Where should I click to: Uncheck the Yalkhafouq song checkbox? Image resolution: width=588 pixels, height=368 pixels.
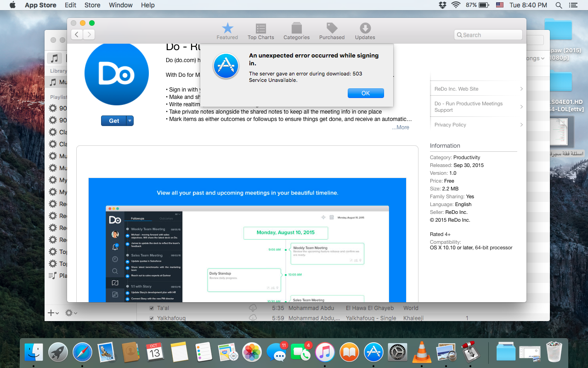click(152, 318)
